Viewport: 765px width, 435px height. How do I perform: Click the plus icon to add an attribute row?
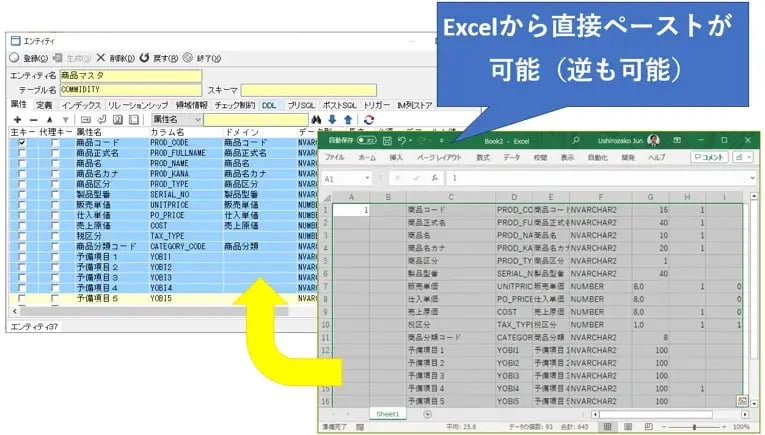click(17, 119)
